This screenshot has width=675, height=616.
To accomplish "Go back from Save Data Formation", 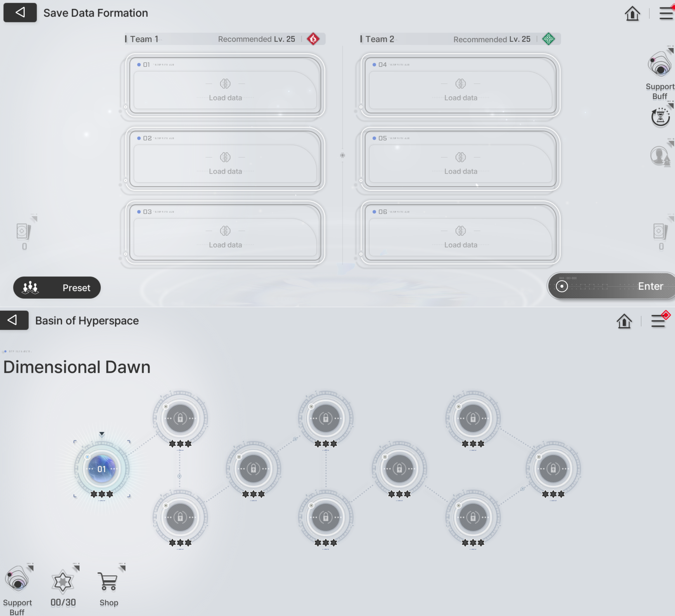I will pos(20,13).
